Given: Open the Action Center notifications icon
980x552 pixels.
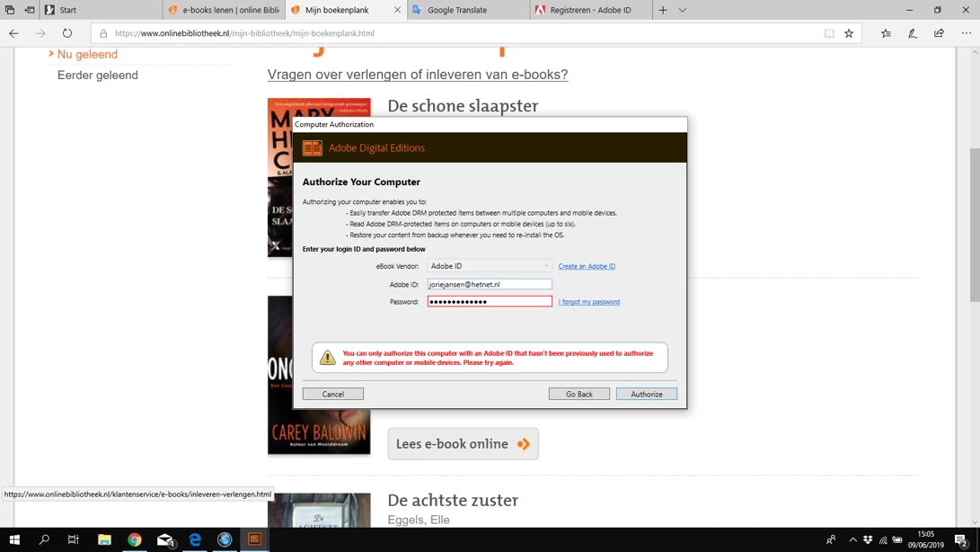Looking at the screenshot, I should 962,539.
